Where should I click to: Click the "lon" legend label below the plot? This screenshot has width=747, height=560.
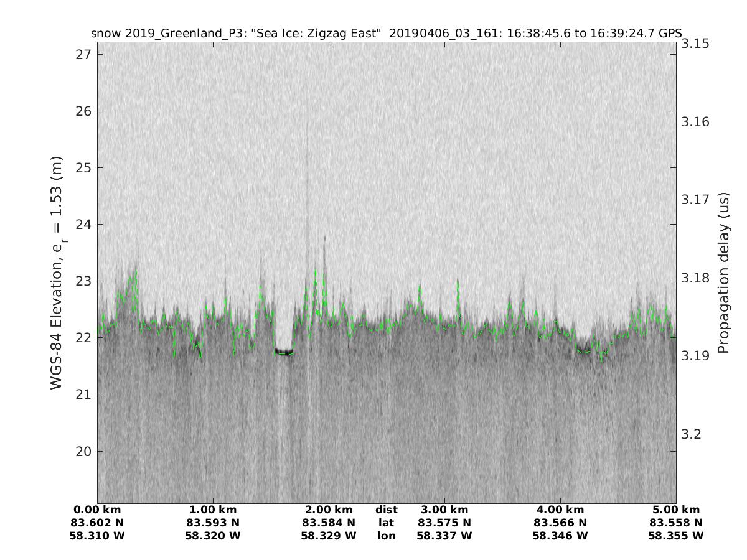[386, 536]
